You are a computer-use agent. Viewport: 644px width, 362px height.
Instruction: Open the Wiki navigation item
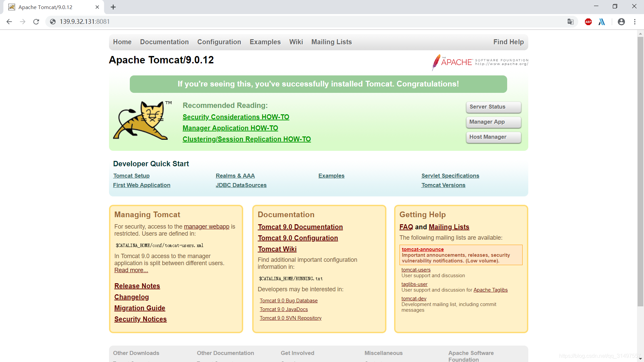pos(296,42)
